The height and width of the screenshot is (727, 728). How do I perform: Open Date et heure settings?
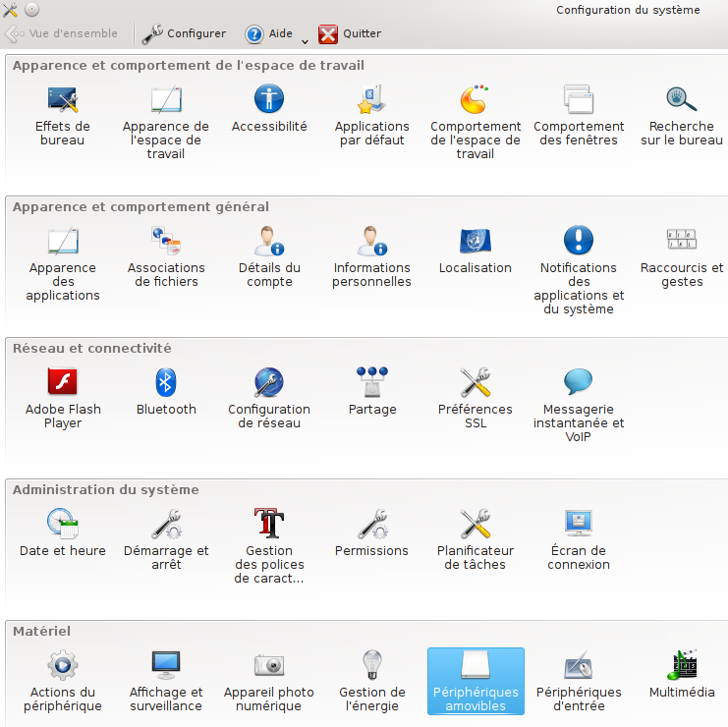63,533
